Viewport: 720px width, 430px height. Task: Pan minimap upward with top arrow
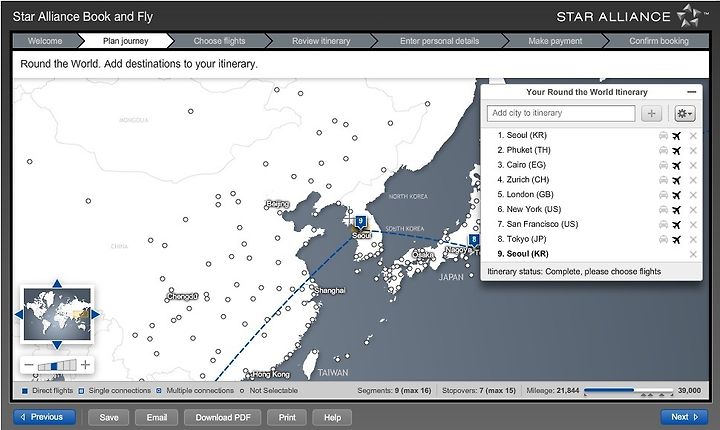tap(57, 283)
